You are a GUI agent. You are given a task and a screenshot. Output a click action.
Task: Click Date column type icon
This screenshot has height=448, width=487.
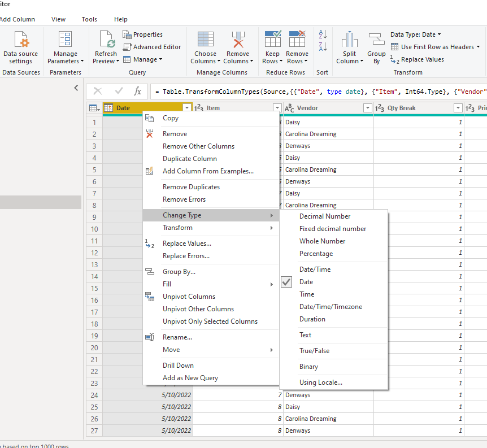coord(108,108)
